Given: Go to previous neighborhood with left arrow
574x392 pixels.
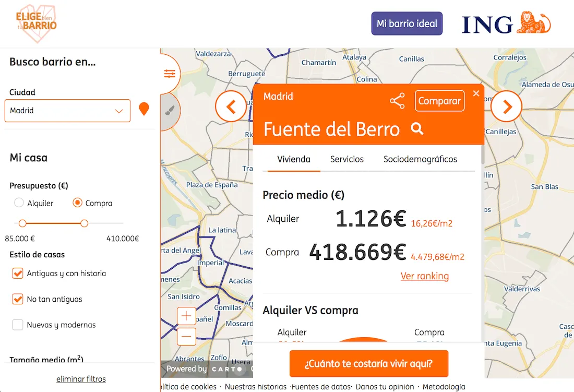Looking at the screenshot, I should click(x=231, y=106).
